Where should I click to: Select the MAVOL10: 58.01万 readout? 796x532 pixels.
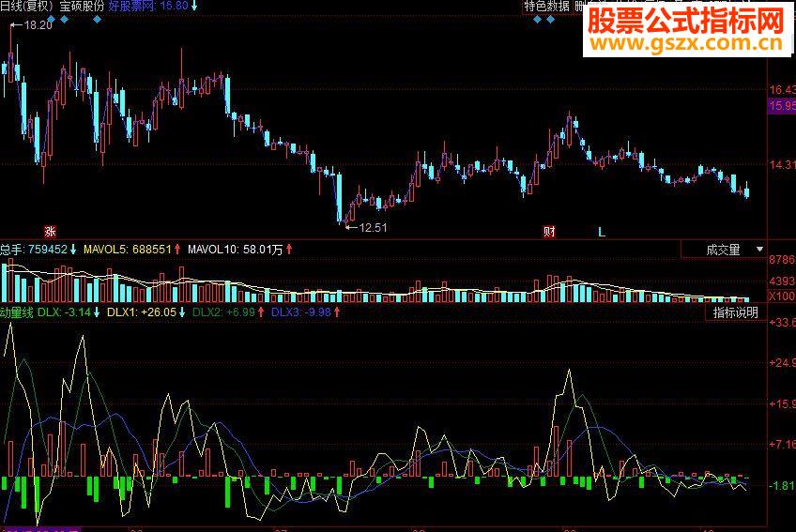pos(236,250)
